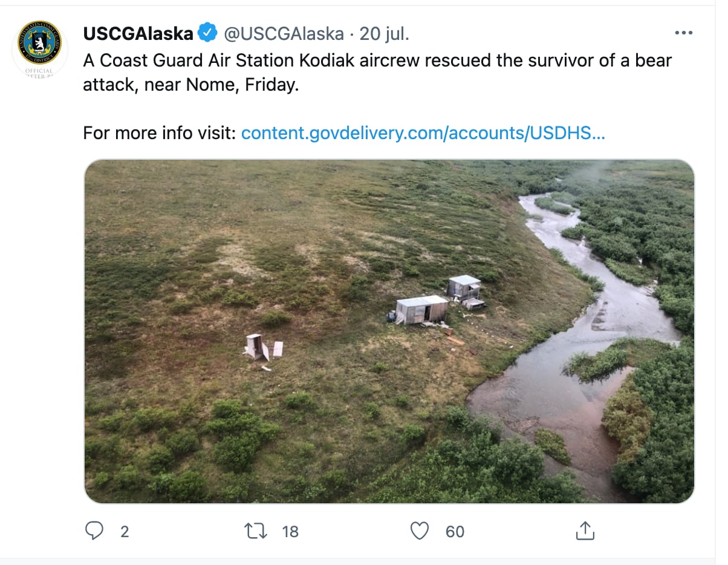Screen dimensions: 728x565
Task: Open the share tweet icon
Action: click(x=585, y=531)
